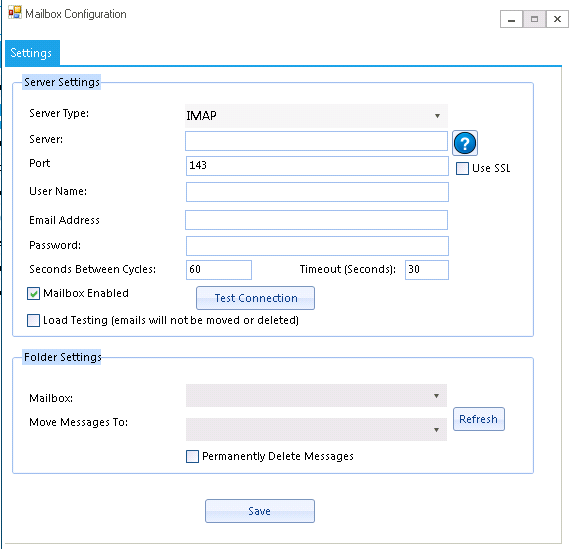This screenshot has height=549, width=572.
Task: Click into the Port field showing 143
Action: pos(317,166)
